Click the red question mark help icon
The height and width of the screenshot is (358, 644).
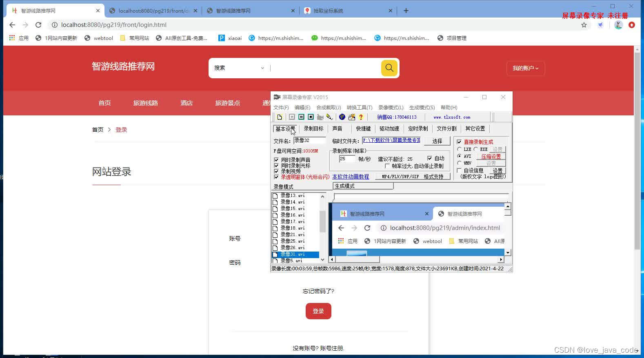tap(361, 117)
